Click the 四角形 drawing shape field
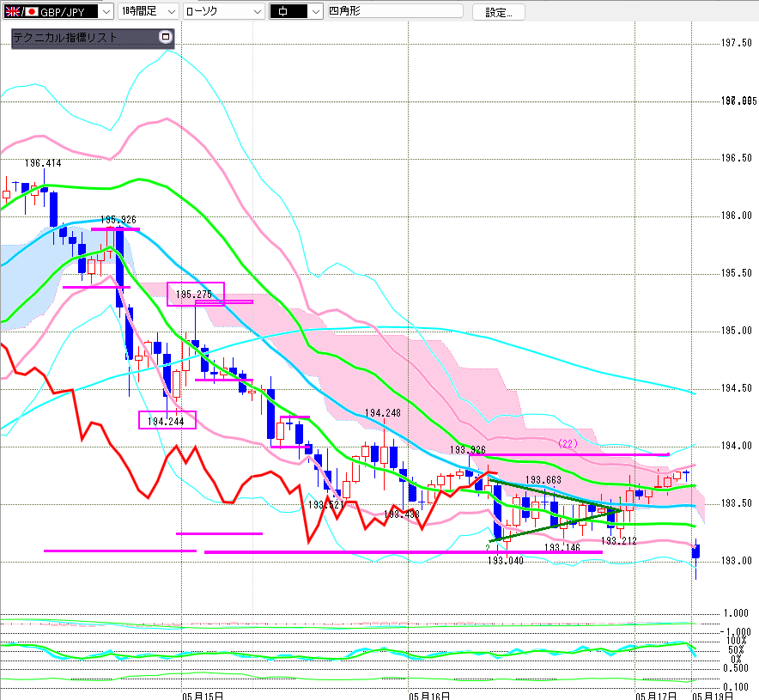 [x=394, y=12]
